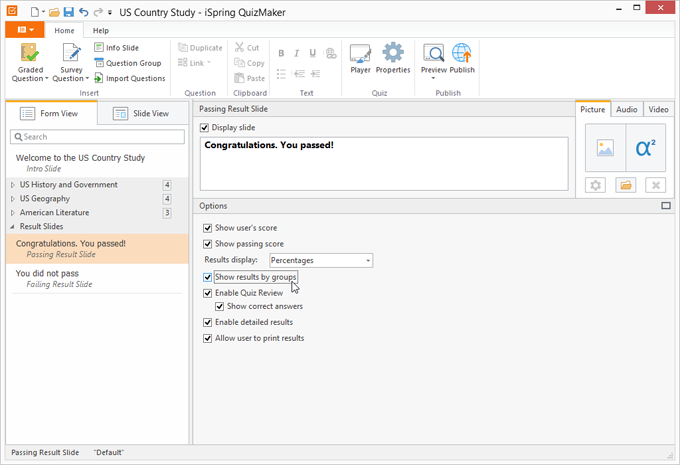Open the Survey Question dropdown arrow
The height and width of the screenshot is (465, 680).
[x=87, y=79]
